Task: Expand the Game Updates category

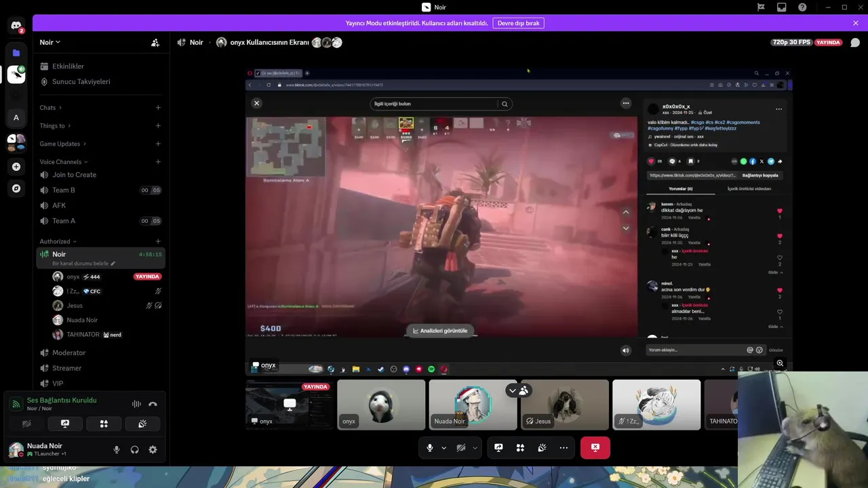Action: tap(62, 144)
